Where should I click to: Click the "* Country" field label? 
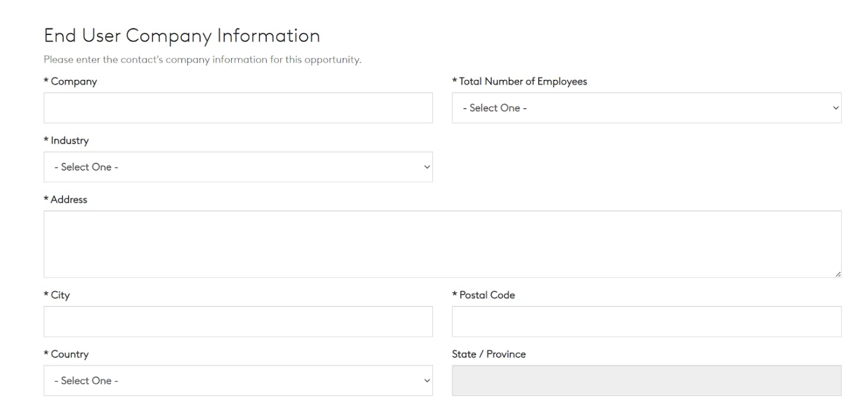[x=66, y=355]
